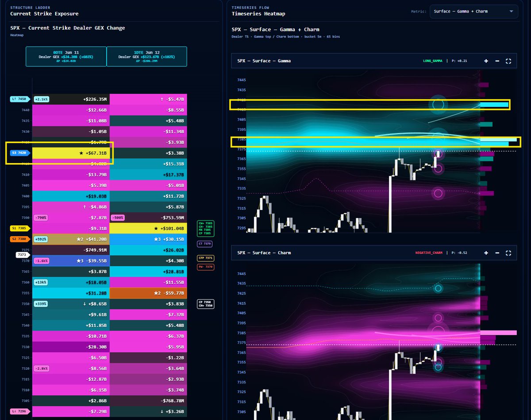Click the +$28.81B cell
Screen dimensions: 531x420
tap(148, 271)
